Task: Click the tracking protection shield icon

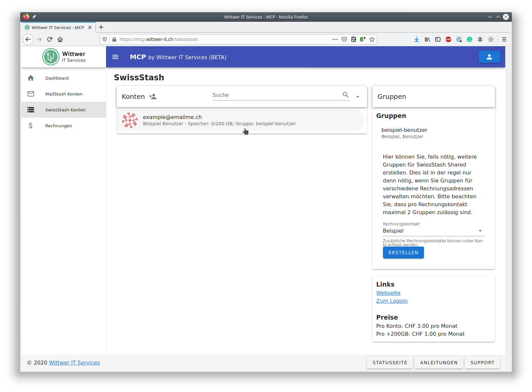Action: 105,39
